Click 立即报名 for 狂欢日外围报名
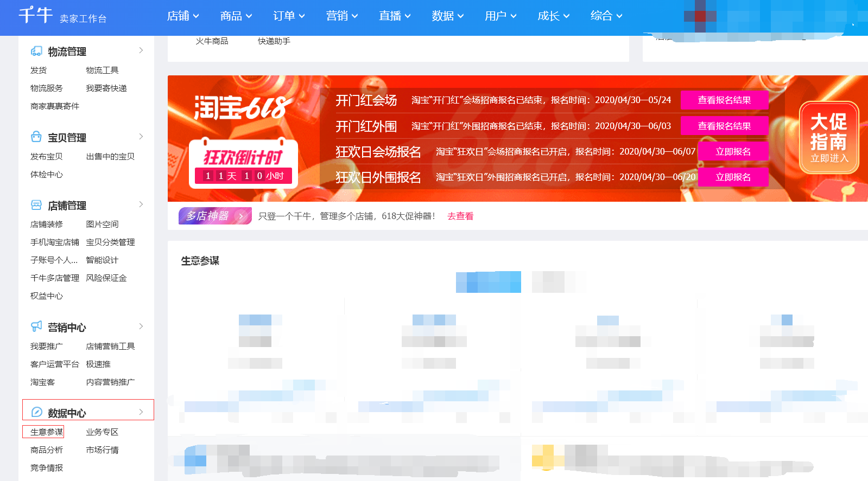The width and height of the screenshot is (868, 481). click(733, 177)
